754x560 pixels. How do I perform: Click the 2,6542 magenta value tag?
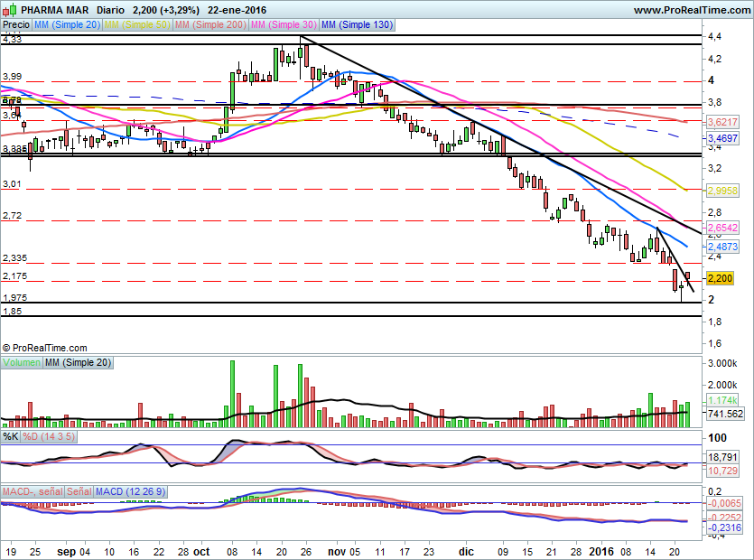tap(722, 227)
